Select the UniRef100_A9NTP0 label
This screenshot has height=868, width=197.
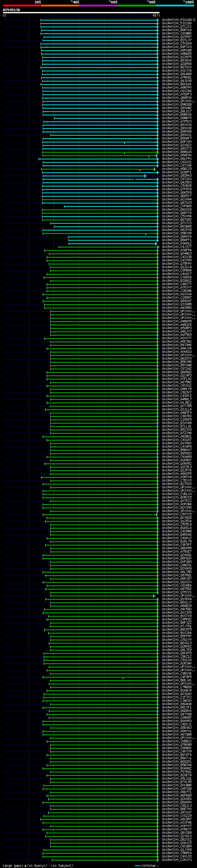coord(177,88)
